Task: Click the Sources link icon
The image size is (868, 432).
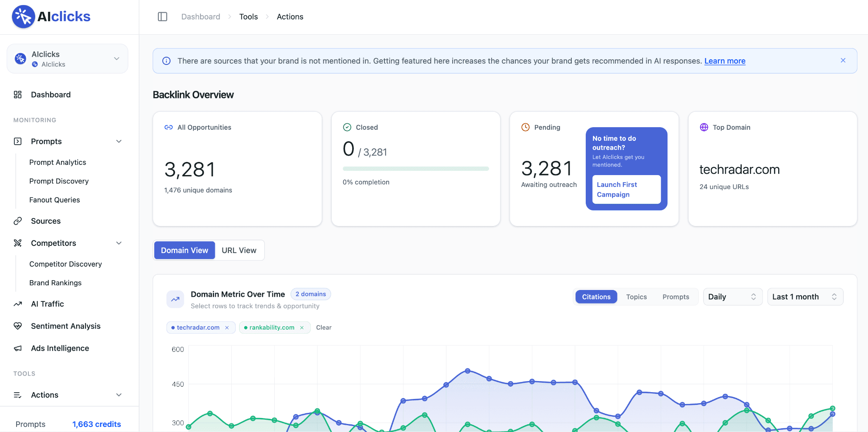Action: [18, 221]
